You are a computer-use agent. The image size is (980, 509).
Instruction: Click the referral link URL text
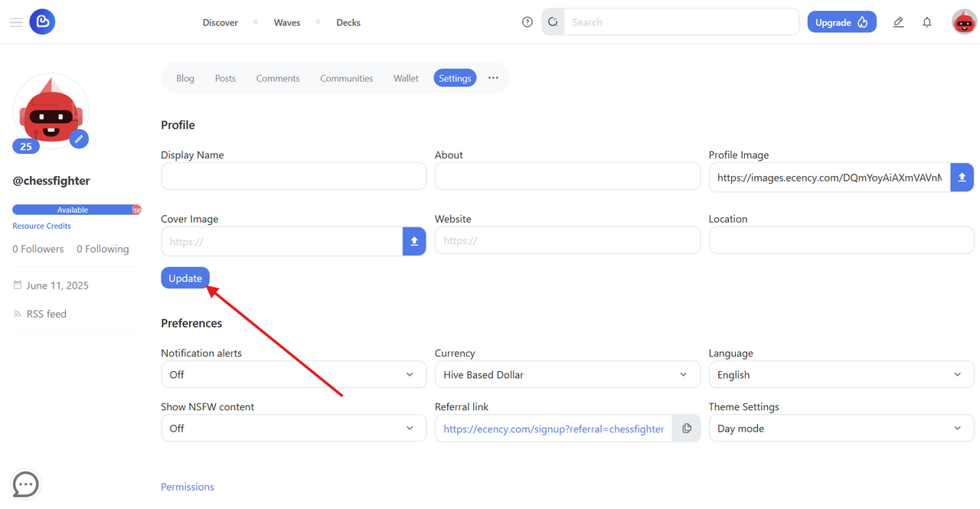click(554, 429)
